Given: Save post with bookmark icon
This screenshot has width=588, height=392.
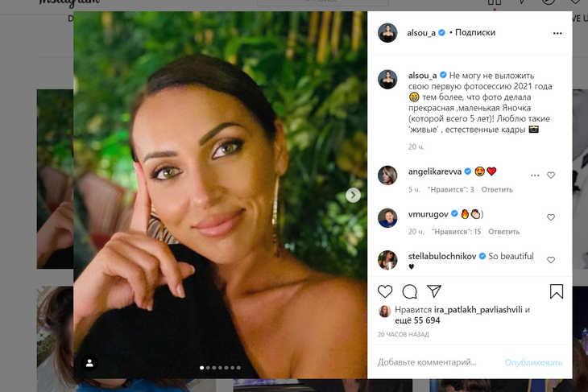Looking at the screenshot, I should pyautogui.click(x=557, y=291).
